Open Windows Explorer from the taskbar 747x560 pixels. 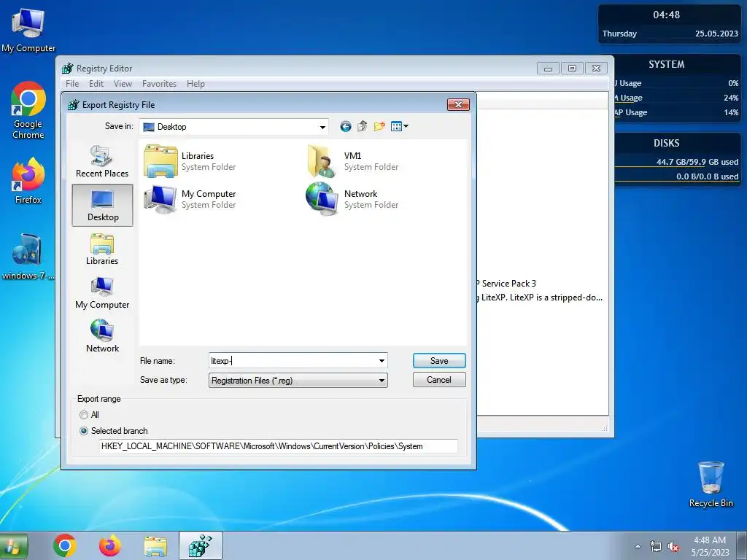pos(155,545)
